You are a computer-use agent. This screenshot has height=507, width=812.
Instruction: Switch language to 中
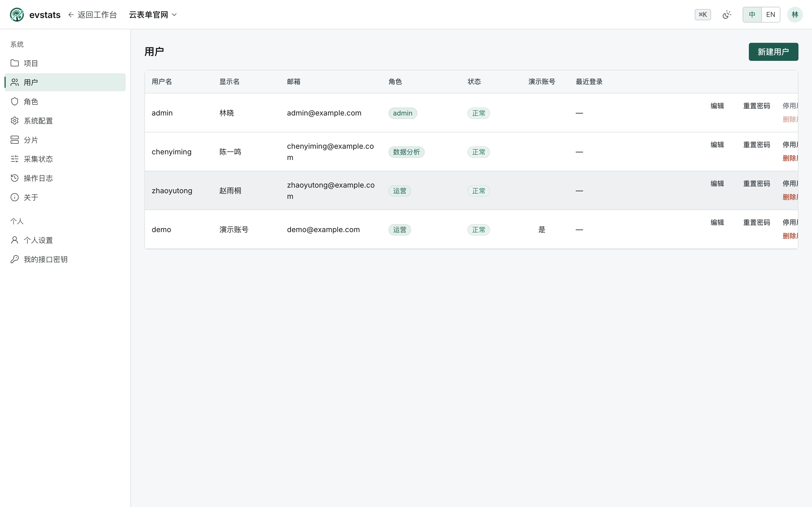tap(752, 15)
